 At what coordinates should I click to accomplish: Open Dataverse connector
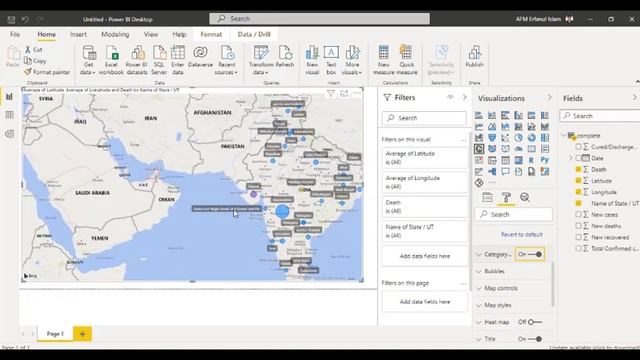[x=200, y=57]
